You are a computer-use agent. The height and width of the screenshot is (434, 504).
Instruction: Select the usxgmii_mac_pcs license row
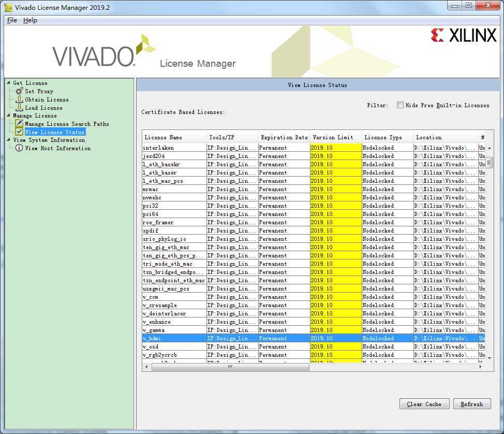(314, 288)
